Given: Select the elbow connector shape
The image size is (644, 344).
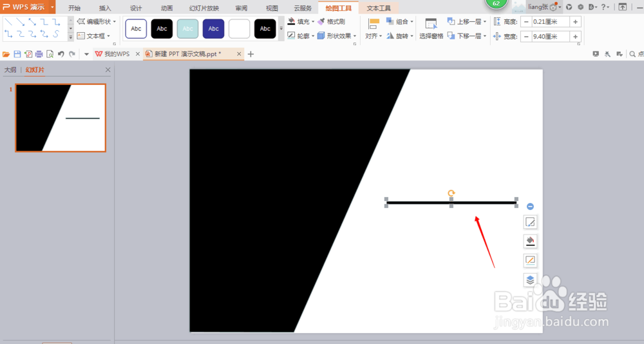Looking at the screenshot, I should point(44,22).
